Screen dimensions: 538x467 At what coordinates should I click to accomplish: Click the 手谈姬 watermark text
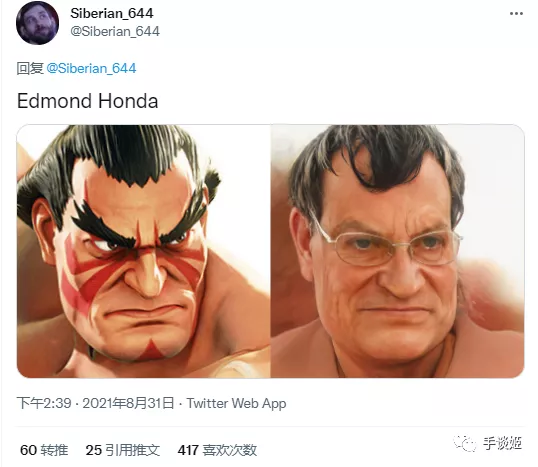503,443
